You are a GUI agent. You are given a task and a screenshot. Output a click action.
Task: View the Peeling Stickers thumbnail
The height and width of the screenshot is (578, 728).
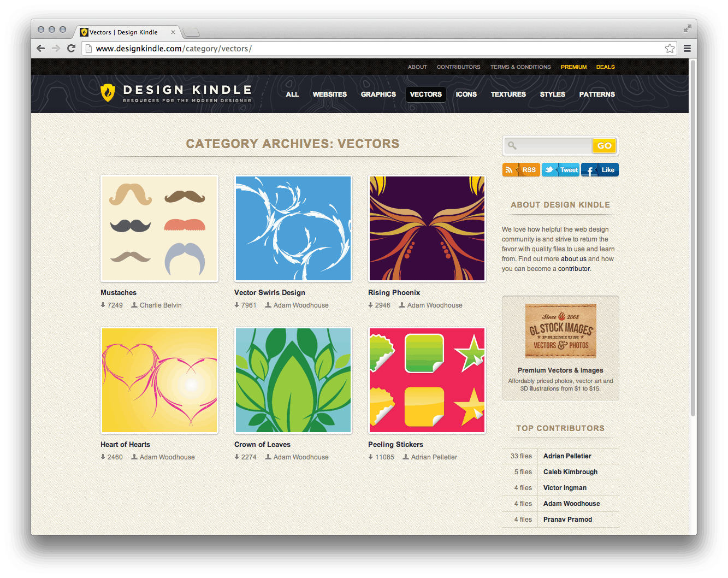coord(427,380)
